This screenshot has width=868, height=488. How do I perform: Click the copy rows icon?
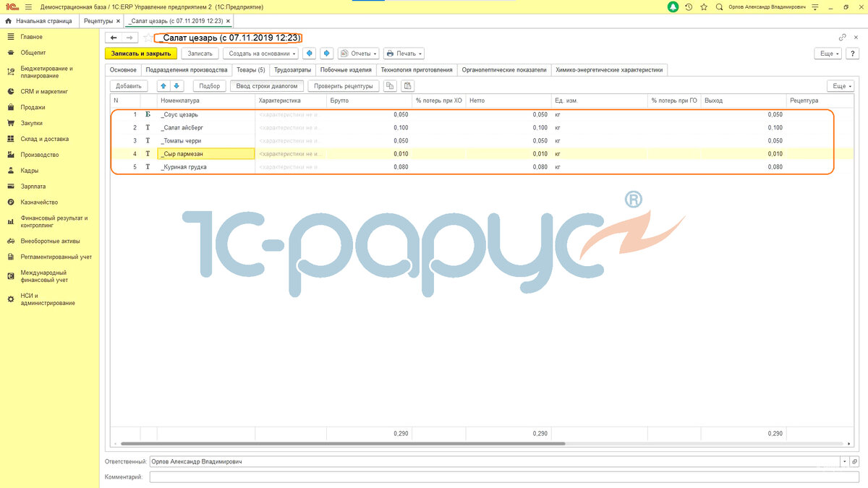click(x=390, y=86)
